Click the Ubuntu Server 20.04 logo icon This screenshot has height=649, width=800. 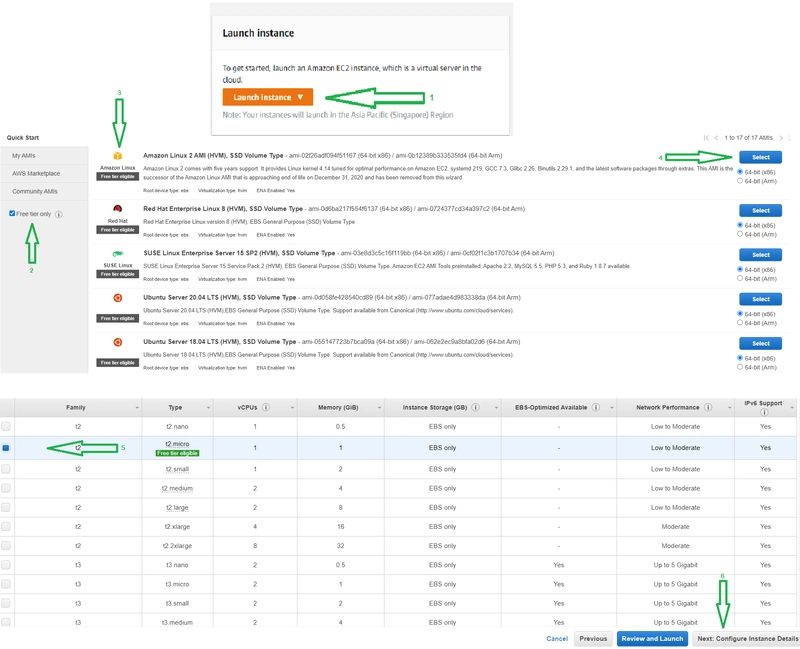(117, 297)
